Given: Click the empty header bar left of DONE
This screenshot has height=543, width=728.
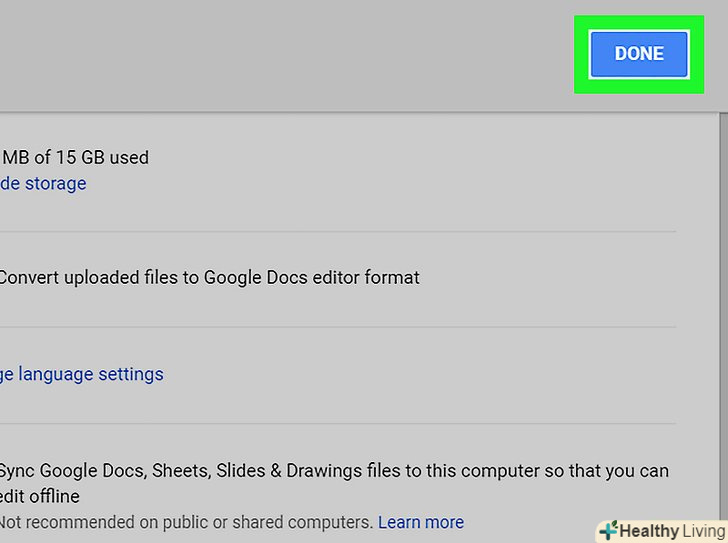Looking at the screenshot, I should coord(280,55).
